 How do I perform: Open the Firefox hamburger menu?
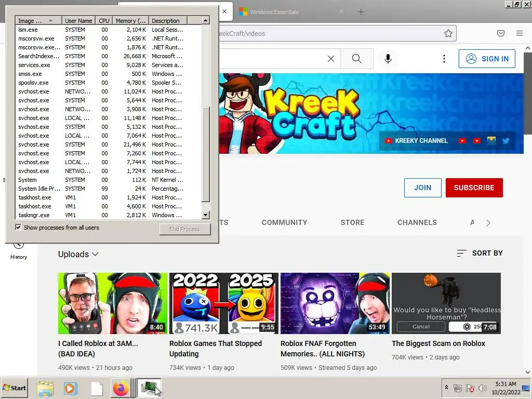point(520,33)
